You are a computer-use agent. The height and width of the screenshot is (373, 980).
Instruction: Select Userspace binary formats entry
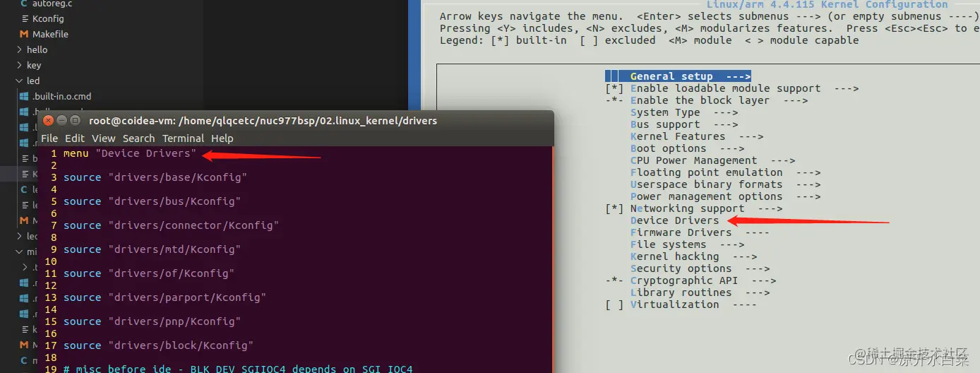[725, 184]
